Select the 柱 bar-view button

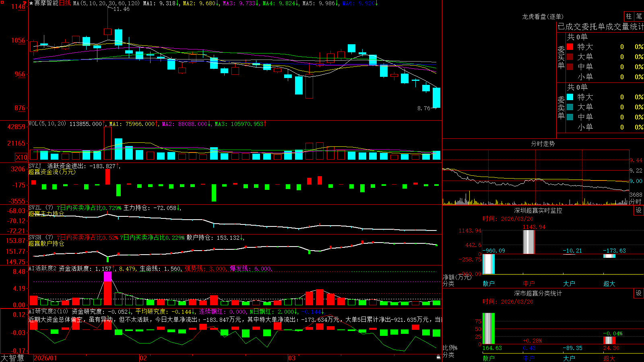(629, 16)
